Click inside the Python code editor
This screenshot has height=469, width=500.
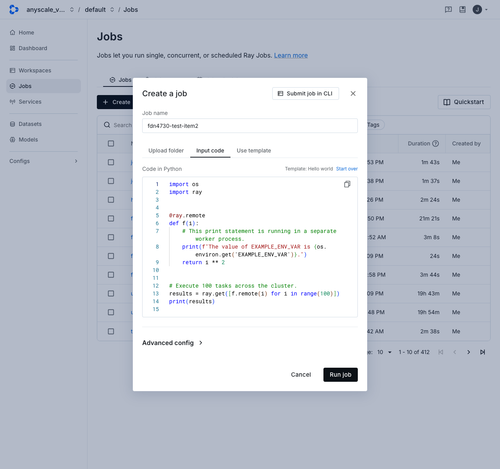(x=250, y=247)
